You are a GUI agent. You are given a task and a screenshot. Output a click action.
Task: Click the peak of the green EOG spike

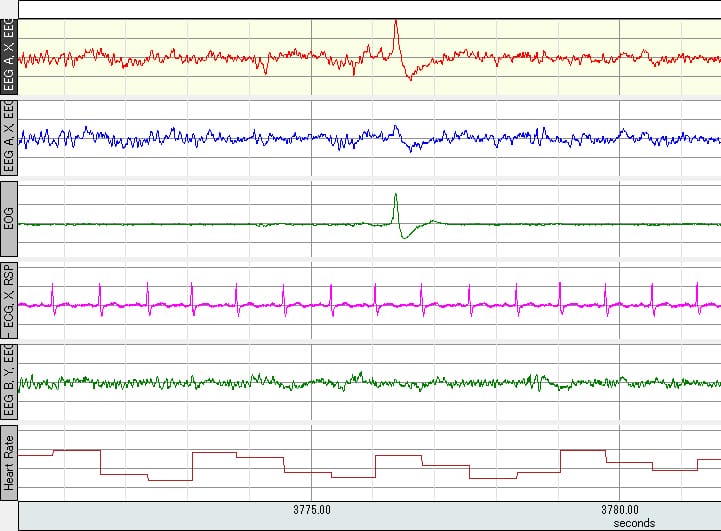pos(396,194)
